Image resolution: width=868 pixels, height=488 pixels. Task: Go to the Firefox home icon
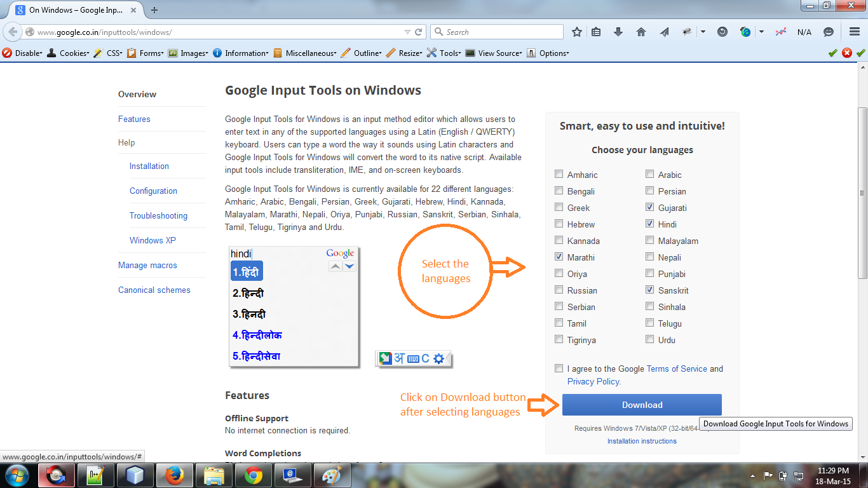[641, 32]
